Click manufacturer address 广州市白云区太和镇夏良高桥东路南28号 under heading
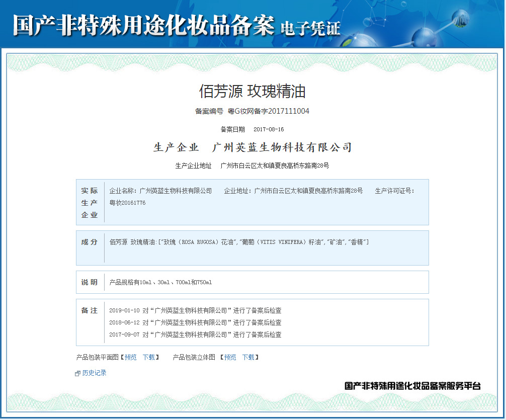 click(x=275, y=165)
